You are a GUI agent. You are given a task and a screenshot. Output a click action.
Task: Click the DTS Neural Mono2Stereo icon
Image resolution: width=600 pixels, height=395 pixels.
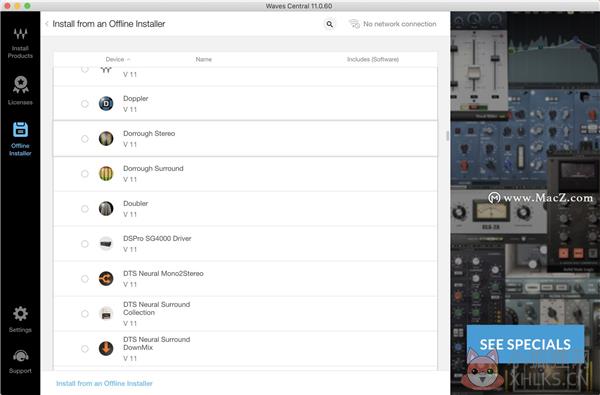[106, 279]
